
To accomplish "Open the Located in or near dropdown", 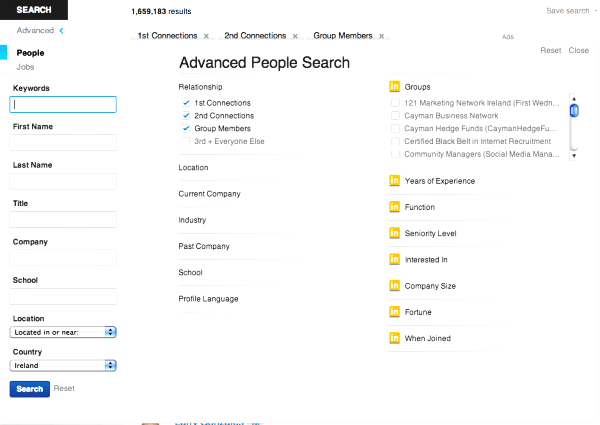I will point(63,332).
